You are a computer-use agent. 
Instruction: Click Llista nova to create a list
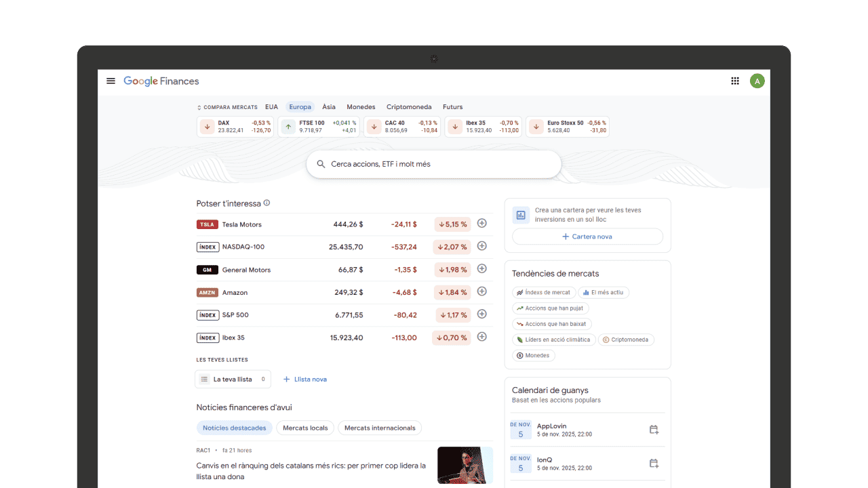(x=304, y=379)
